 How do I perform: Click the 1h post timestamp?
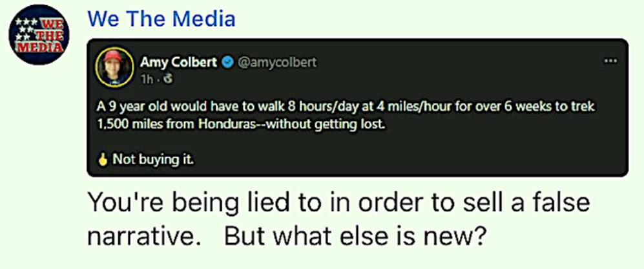coord(147,77)
